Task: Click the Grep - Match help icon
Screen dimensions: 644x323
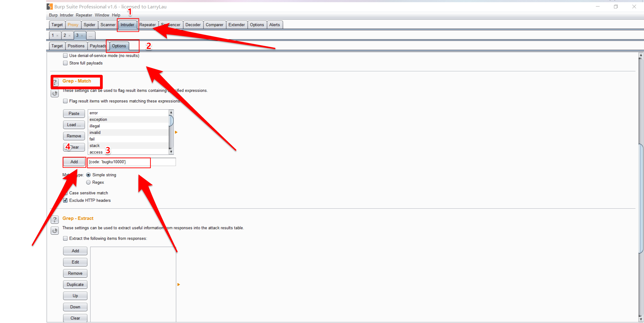Action: point(55,82)
